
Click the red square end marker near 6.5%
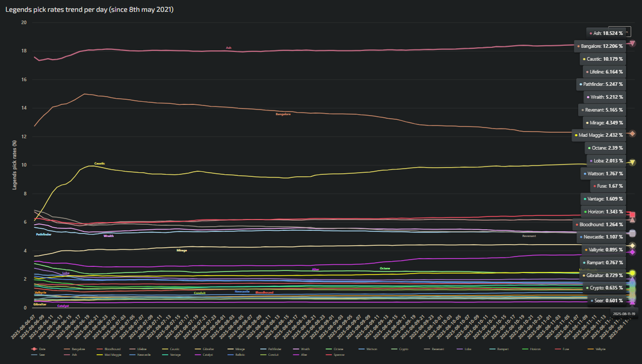point(632,215)
